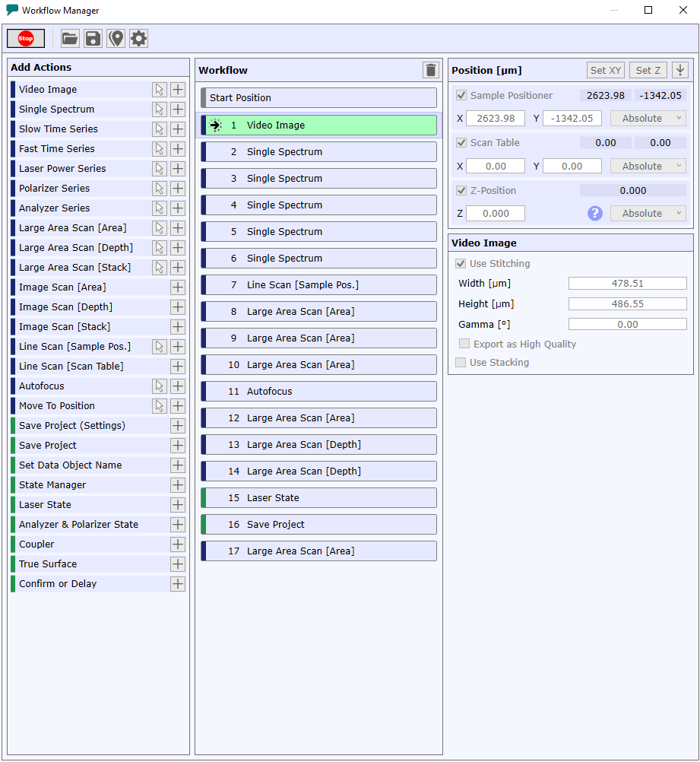Click the help question mark icon
The image size is (700, 762).
(x=594, y=214)
